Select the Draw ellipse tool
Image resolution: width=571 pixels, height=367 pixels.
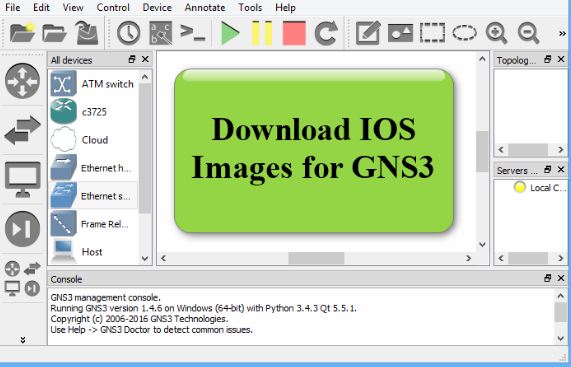click(x=464, y=33)
